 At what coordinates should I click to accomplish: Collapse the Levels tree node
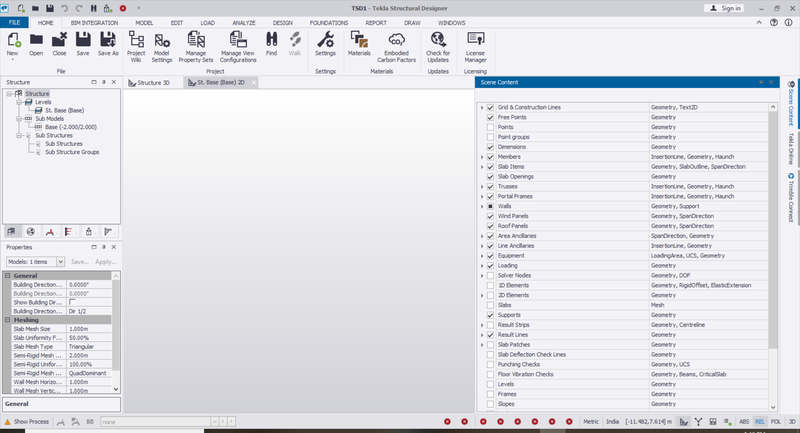[x=19, y=102]
